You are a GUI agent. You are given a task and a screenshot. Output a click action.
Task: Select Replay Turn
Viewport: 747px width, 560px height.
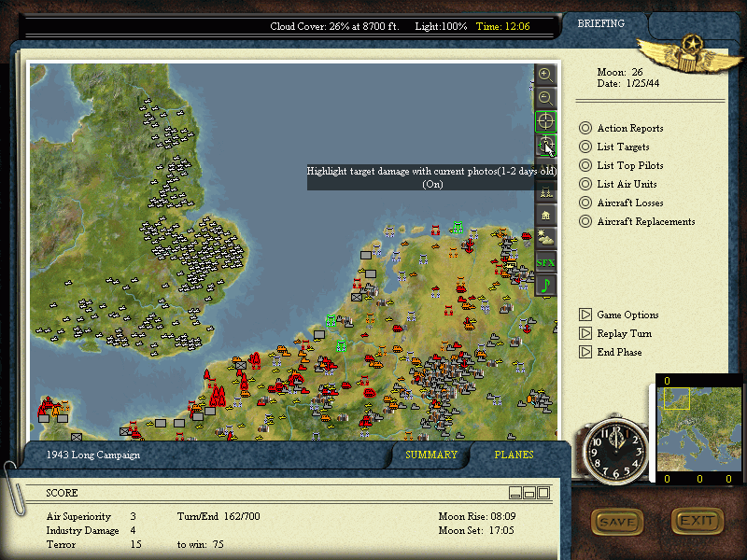point(615,333)
